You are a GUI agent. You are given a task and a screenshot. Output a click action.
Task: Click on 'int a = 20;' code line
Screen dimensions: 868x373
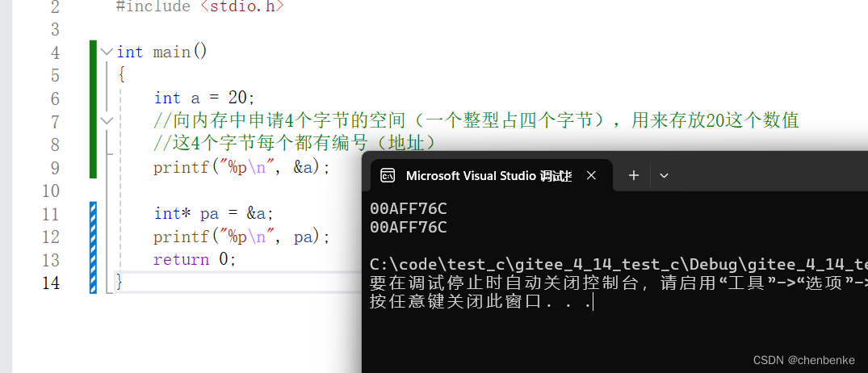click(x=204, y=98)
